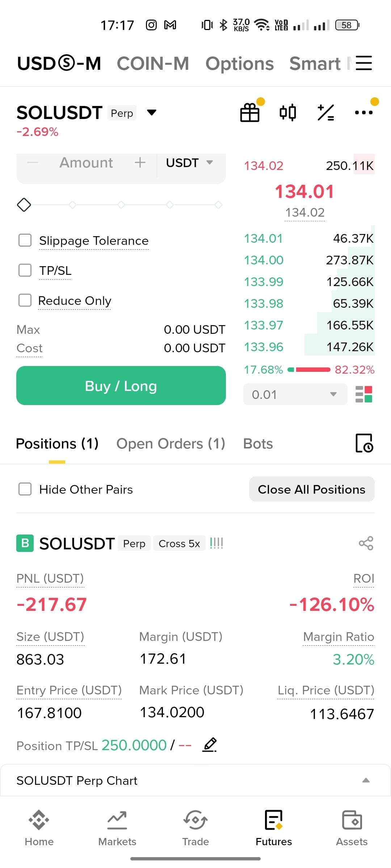Switch to Open Orders (1) tab
This screenshot has width=391, height=868.
click(171, 444)
